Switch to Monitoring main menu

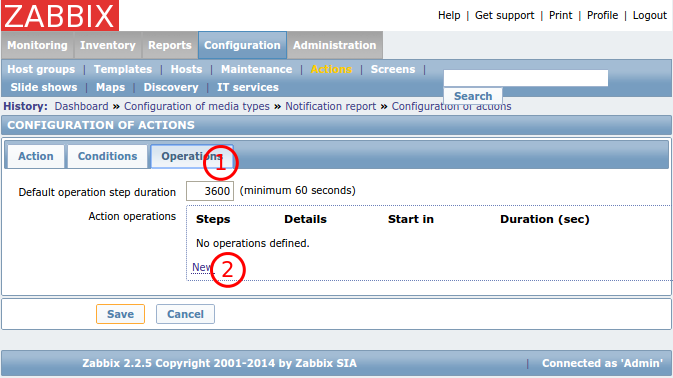37,45
